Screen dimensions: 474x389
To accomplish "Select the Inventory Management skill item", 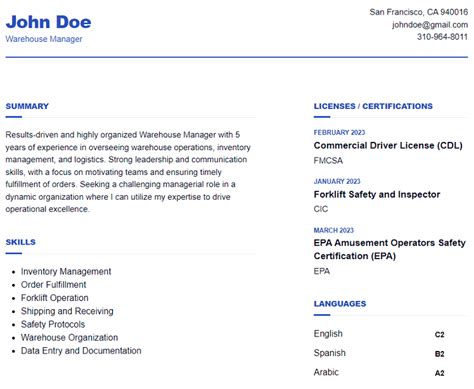I will pos(66,272).
